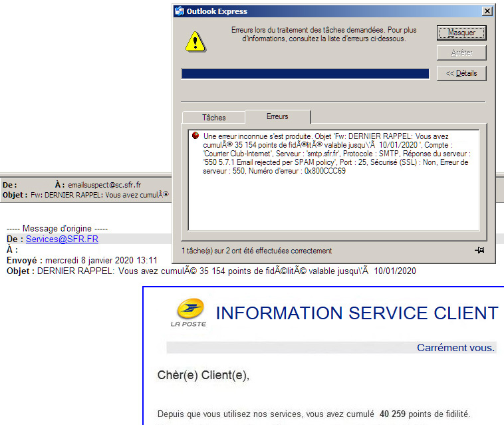Open the Services@SFR.FR sender link
The height and width of the screenshot is (425, 504).
(62, 239)
